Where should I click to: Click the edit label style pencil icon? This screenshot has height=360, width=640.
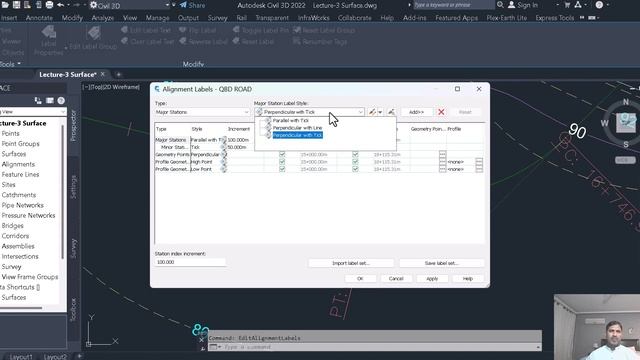tap(372, 112)
